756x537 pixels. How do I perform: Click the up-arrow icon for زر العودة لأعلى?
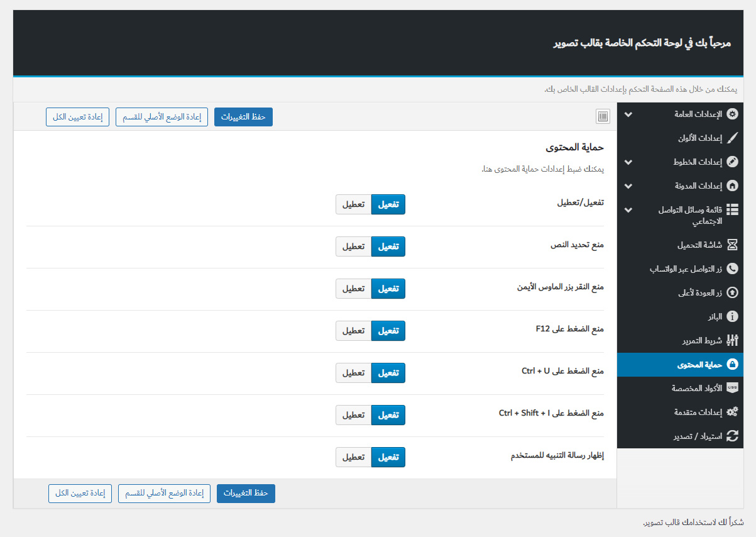(732, 292)
